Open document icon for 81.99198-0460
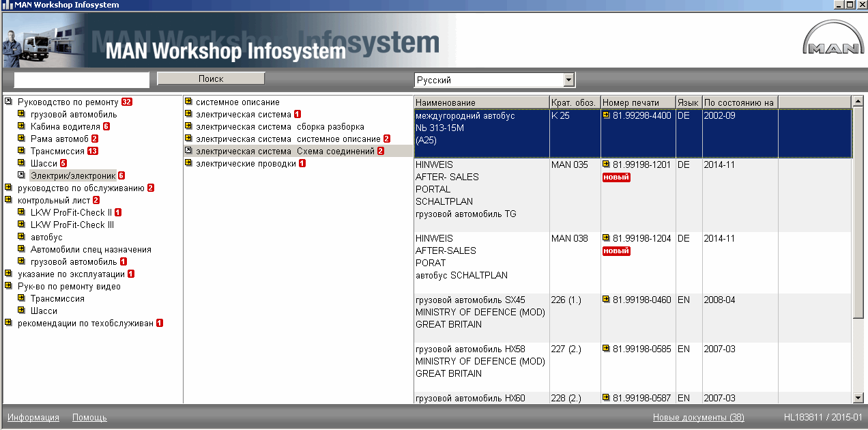Screen dimensions: 868x430 606,300
